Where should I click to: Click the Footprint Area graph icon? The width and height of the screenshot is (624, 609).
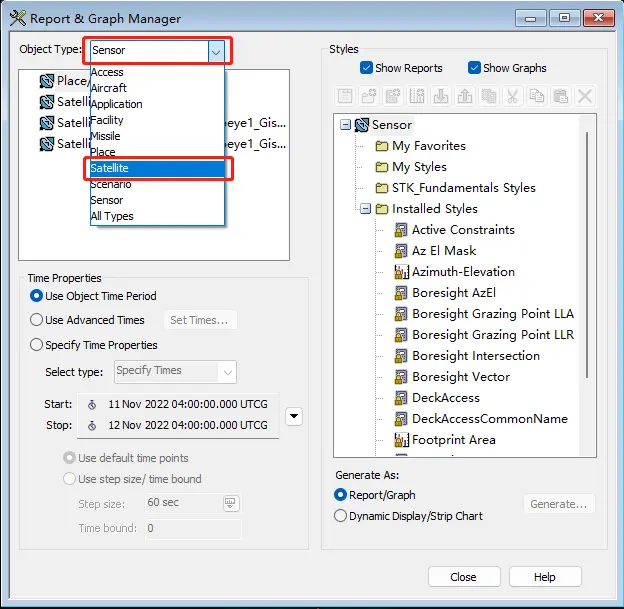[x=402, y=440]
